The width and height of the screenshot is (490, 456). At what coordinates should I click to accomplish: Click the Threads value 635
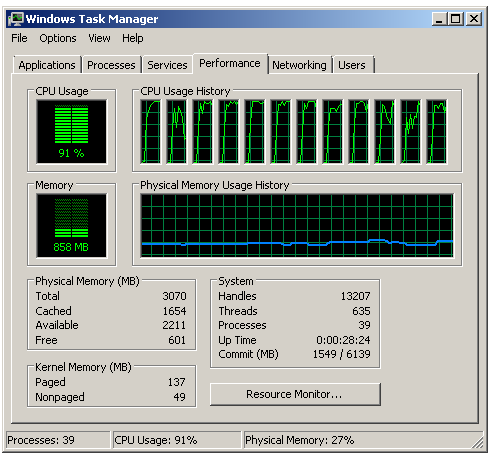[x=361, y=311]
